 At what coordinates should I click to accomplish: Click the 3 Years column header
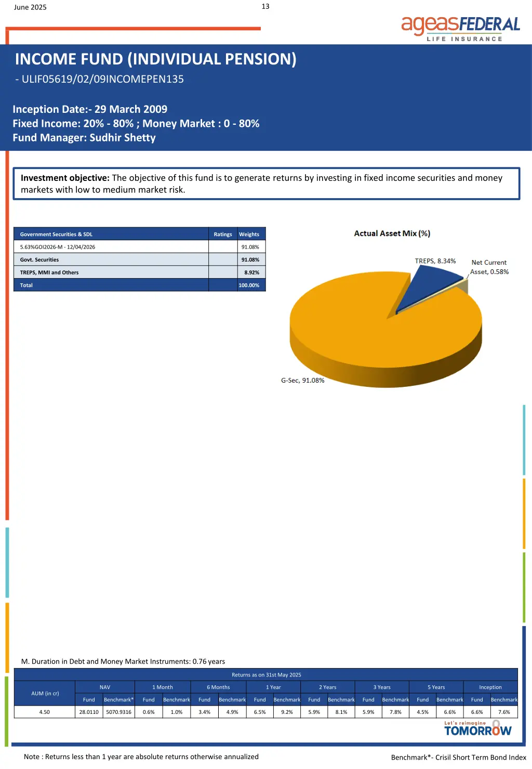point(382,687)
